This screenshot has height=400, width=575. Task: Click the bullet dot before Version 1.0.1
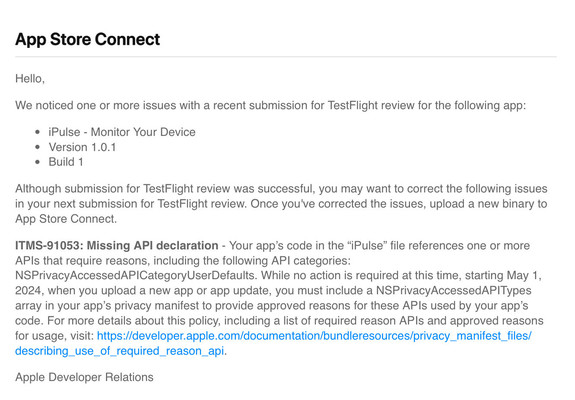click(37, 147)
